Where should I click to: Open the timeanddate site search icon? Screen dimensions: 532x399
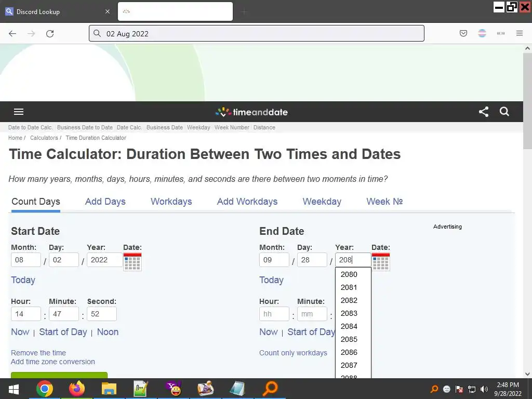click(504, 112)
